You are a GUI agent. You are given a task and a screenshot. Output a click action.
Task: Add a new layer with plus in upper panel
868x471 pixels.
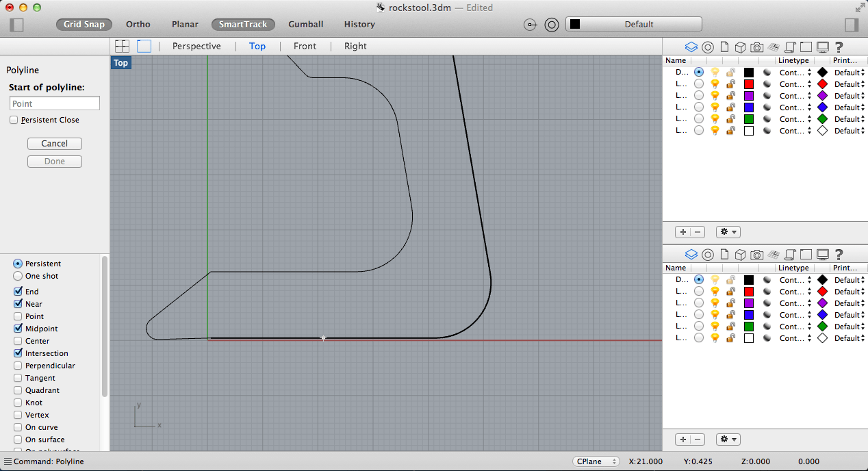click(682, 232)
